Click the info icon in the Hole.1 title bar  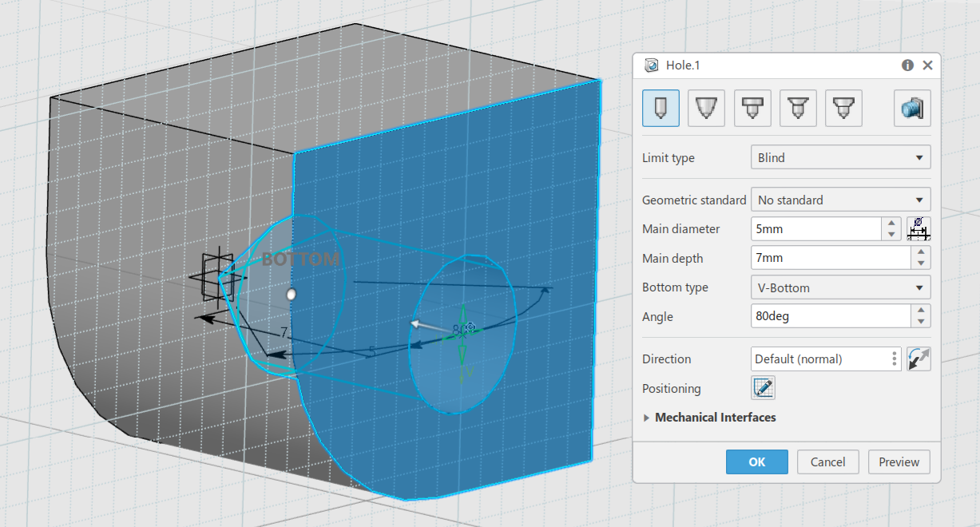(908, 65)
